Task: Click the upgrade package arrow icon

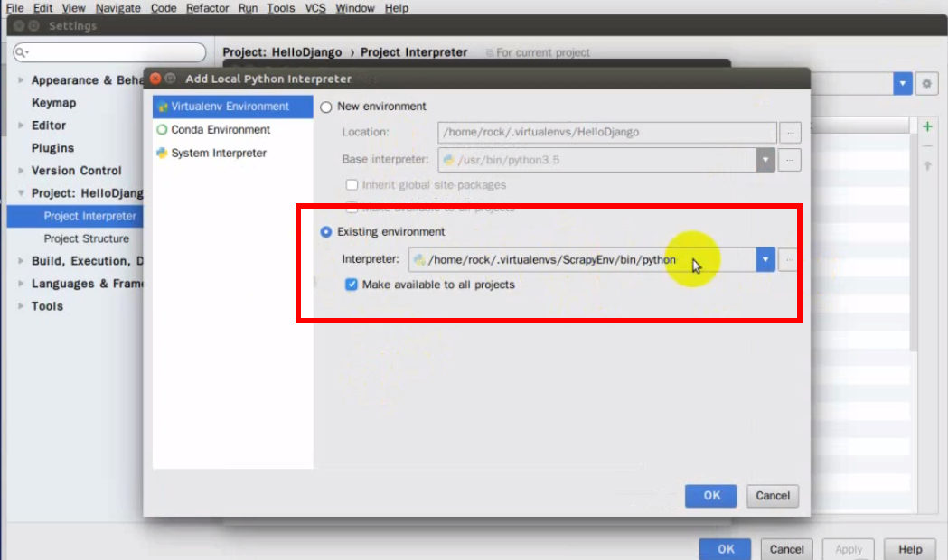Action: (927, 166)
